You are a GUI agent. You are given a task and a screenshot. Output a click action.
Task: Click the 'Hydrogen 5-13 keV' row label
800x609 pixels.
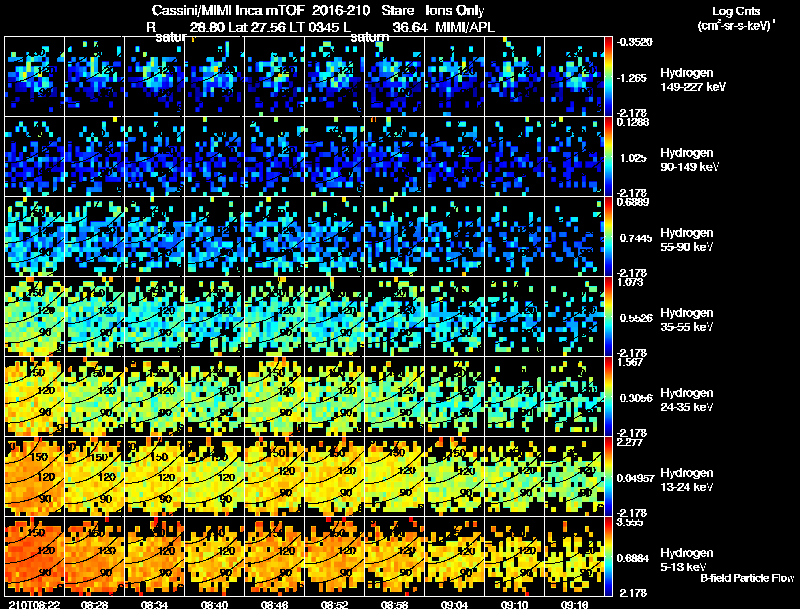click(x=687, y=560)
